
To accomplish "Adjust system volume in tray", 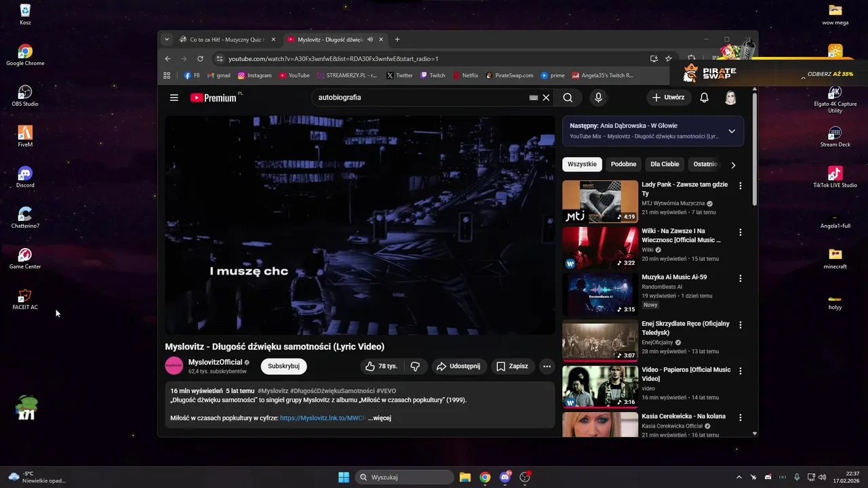I will point(823,477).
